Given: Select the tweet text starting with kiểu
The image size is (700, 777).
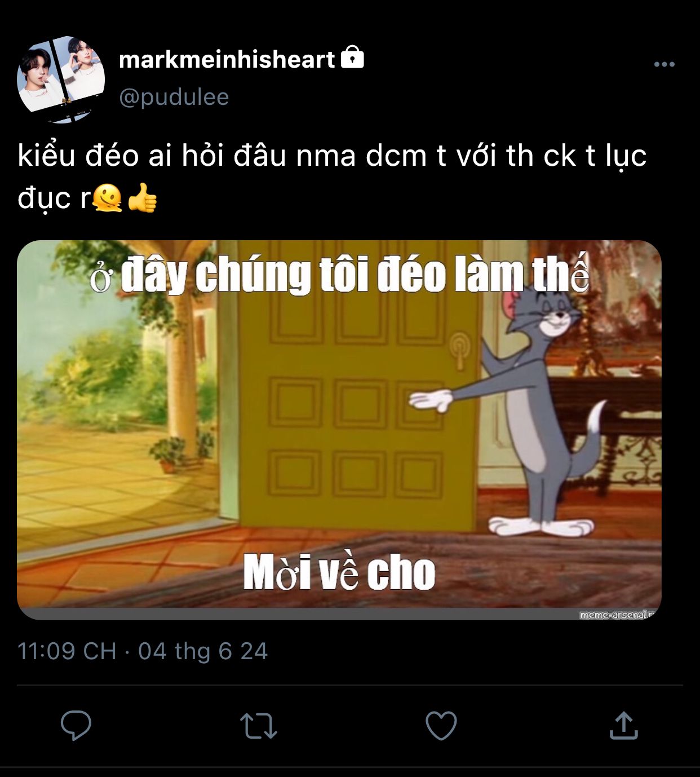Looking at the screenshot, I should tap(332, 176).
